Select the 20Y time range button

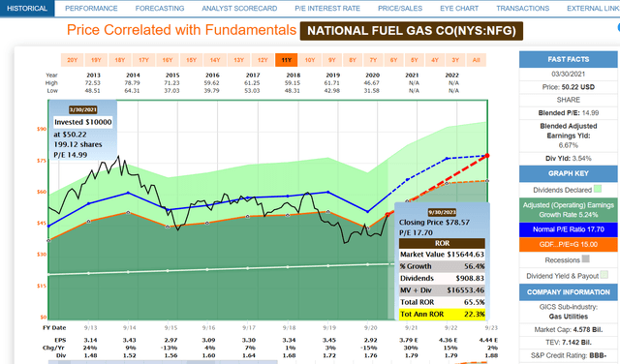click(x=72, y=60)
